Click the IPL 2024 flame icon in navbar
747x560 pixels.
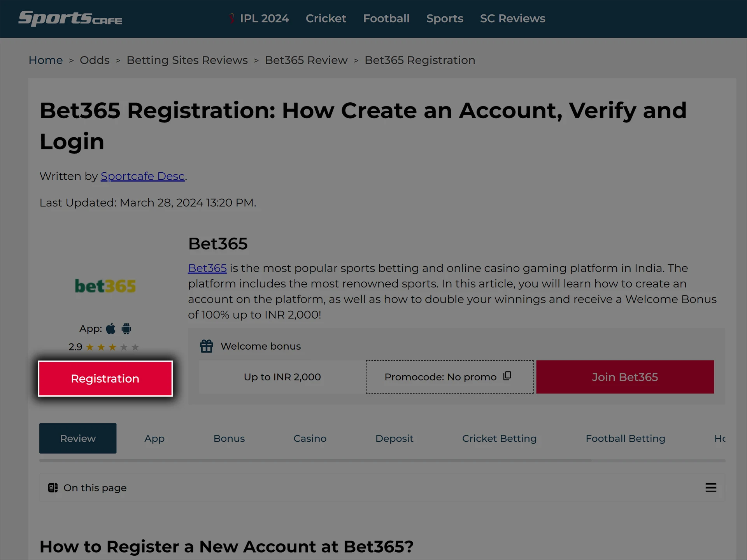tap(232, 18)
